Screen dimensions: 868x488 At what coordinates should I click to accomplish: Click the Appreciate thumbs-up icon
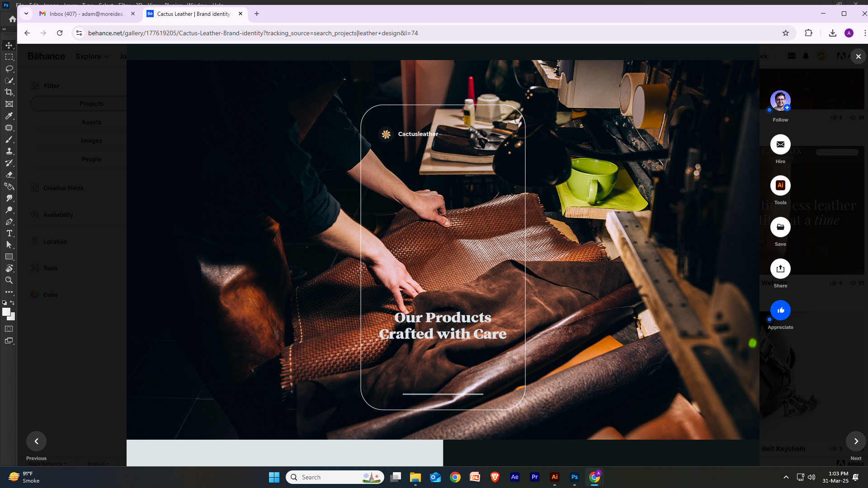coord(780,310)
